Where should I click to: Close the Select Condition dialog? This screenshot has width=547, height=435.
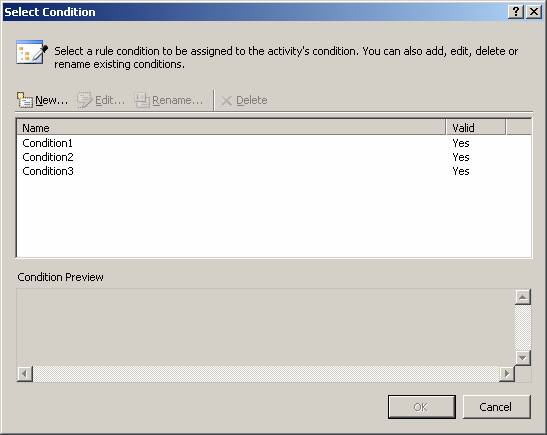coord(534,12)
